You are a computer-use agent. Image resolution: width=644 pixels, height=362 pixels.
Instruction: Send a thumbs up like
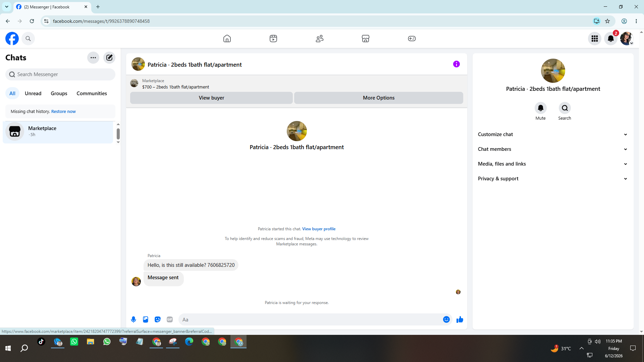[x=460, y=320]
